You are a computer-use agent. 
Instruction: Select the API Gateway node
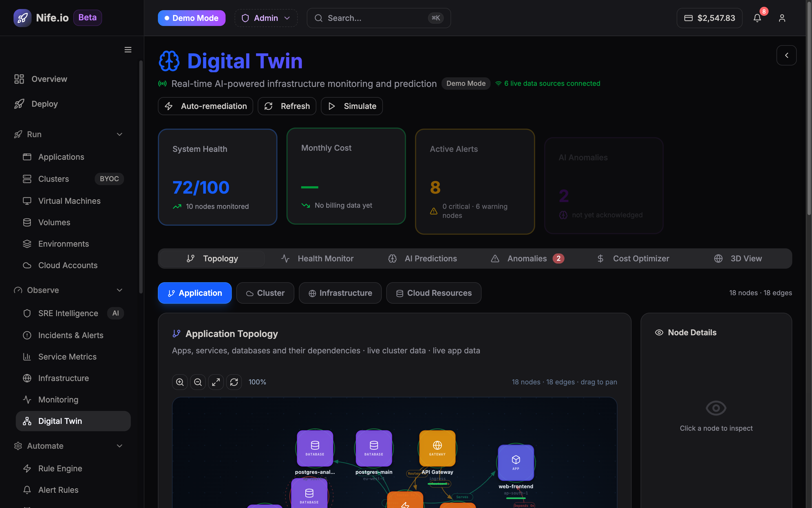tap(437, 448)
